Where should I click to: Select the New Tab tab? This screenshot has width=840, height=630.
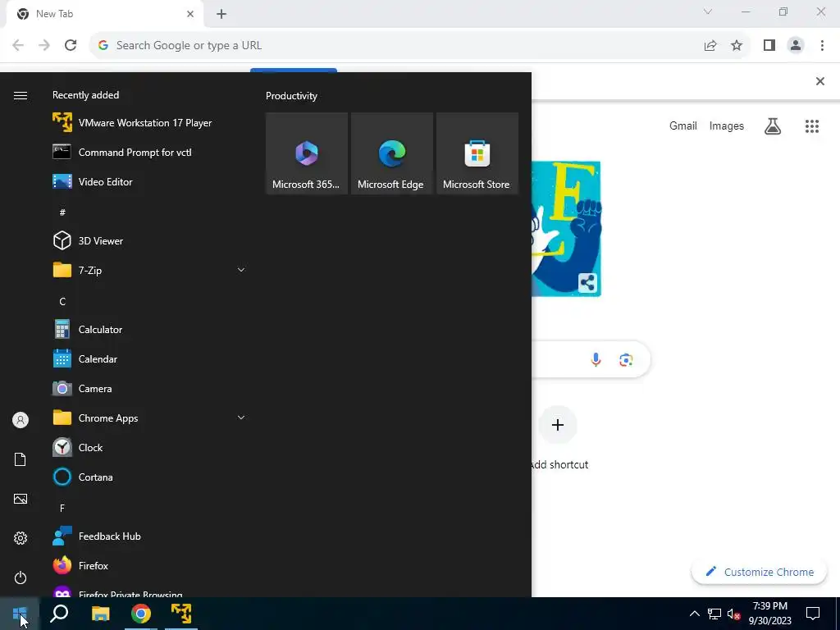click(104, 15)
